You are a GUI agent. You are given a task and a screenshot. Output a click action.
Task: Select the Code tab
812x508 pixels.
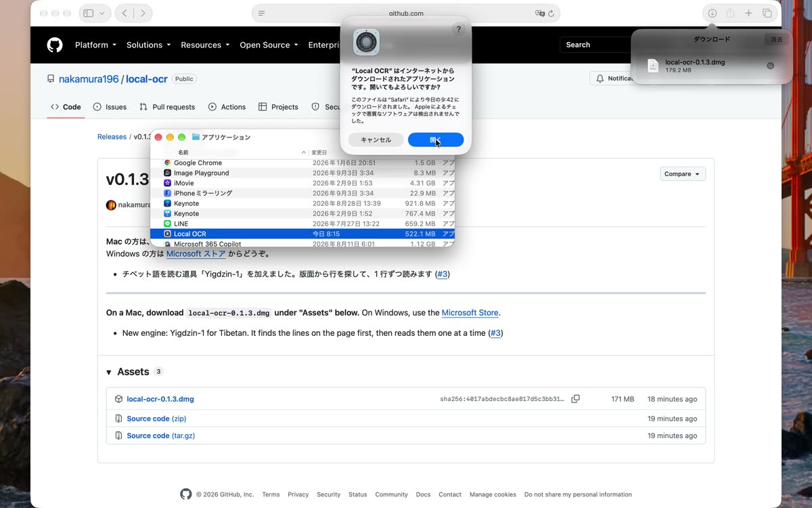[x=66, y=107]
